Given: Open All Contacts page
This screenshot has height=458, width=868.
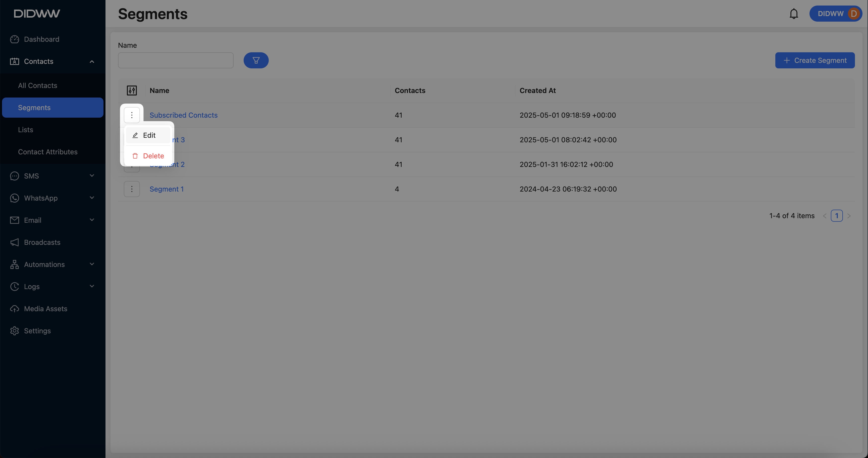Looking at the screenshot, I should [52, 85].
